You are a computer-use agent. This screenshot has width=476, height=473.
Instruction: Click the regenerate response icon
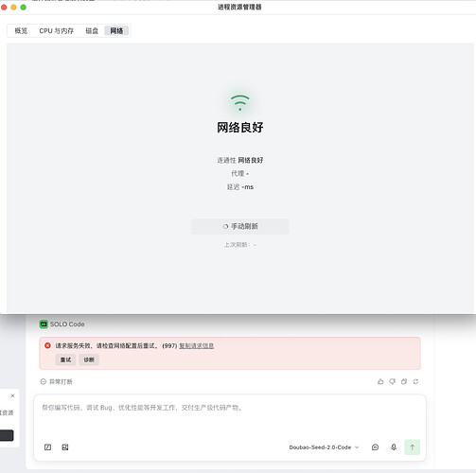pos(415,381)
